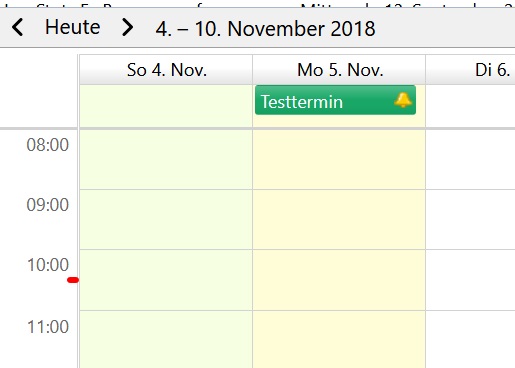Click the 09:00 time label
This screenshot has height=368, width=515.
(x=48, y=205)
